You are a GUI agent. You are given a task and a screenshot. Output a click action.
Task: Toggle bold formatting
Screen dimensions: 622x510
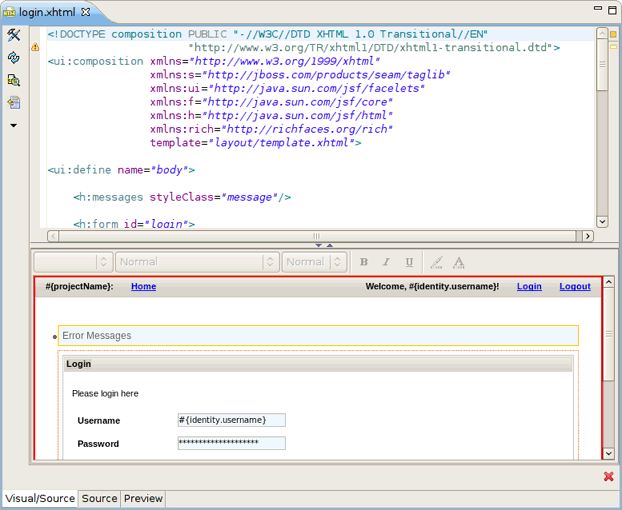(x=364, y=262)
